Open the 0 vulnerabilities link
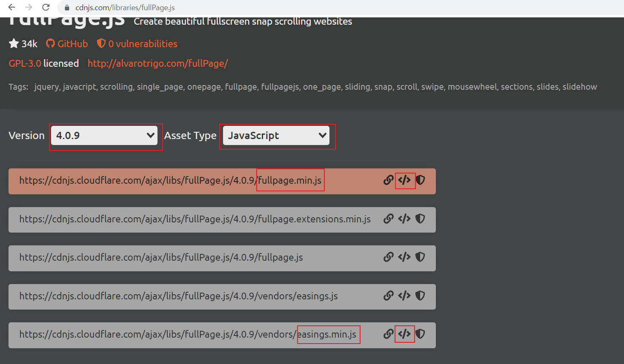The width and height of the screenshot is (624, 364). (137, 44)
